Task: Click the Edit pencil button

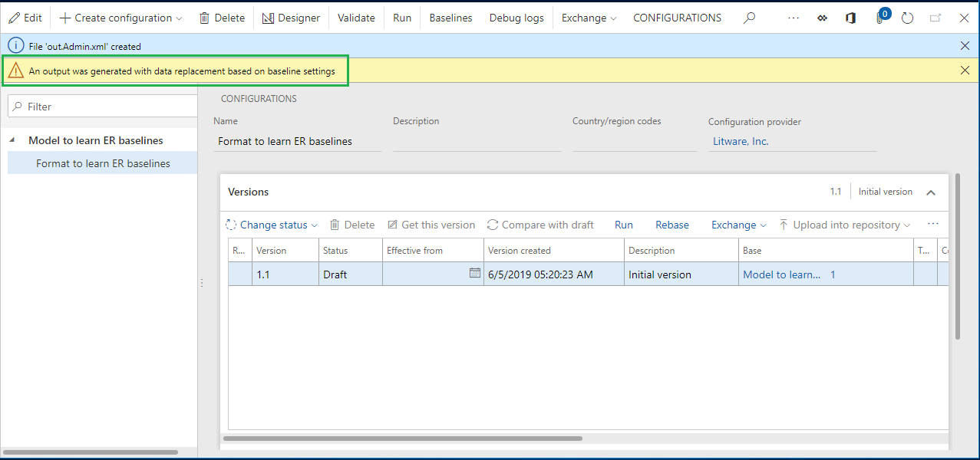Action: tap(25, 18)
